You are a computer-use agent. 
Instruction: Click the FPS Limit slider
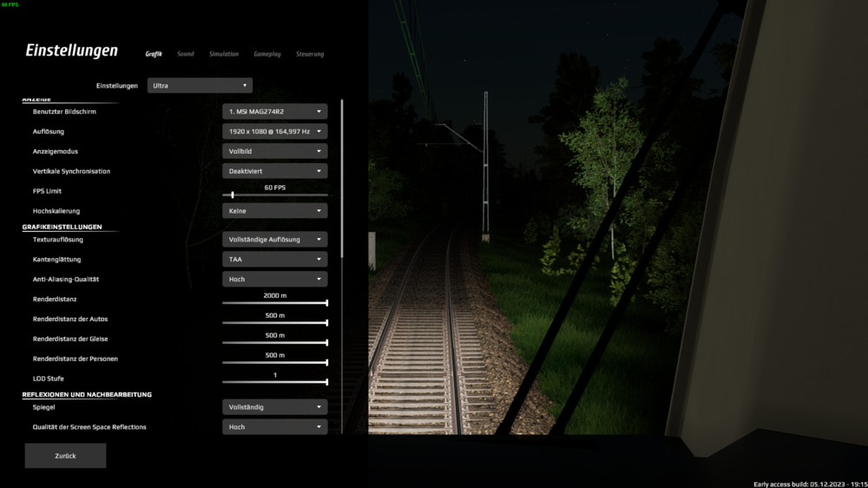click(274, 195)
